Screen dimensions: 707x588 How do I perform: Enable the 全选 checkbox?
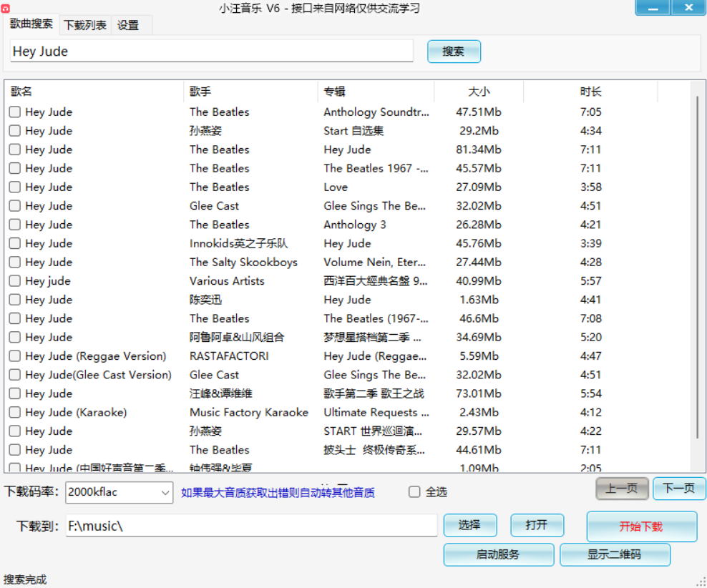[414, 491]
